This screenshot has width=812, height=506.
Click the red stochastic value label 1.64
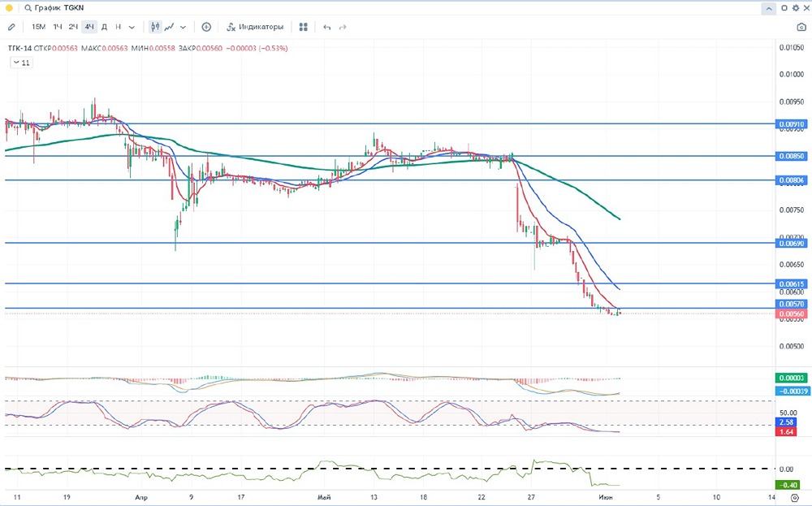(x=786, y=432)
